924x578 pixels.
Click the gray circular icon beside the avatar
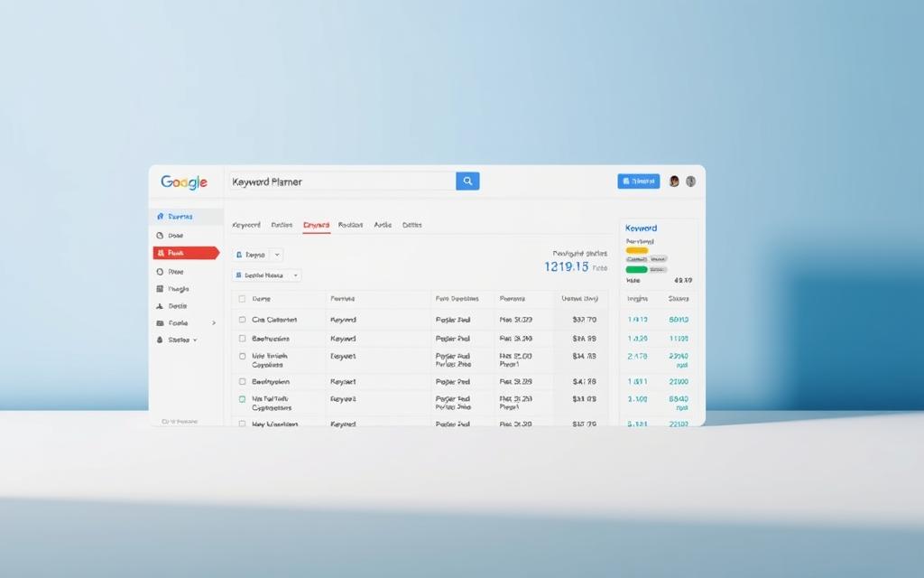coord(691,182)
